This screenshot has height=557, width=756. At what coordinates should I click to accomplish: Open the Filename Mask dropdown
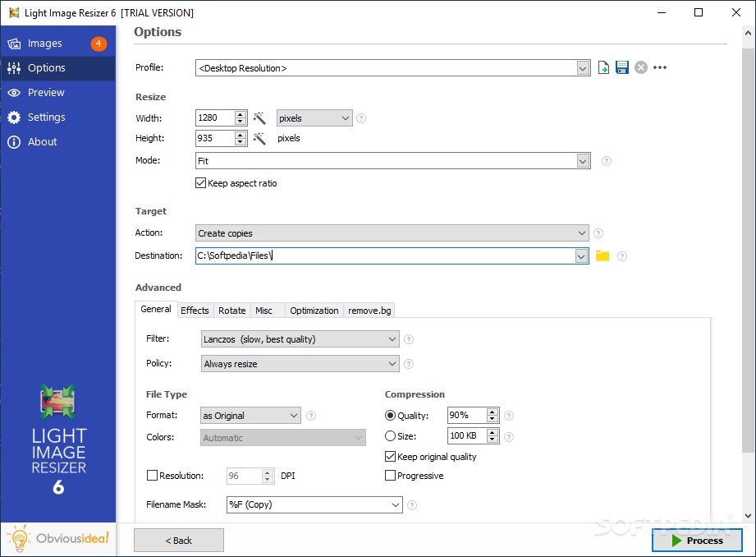pyautogui.click(x=314, y=505)
